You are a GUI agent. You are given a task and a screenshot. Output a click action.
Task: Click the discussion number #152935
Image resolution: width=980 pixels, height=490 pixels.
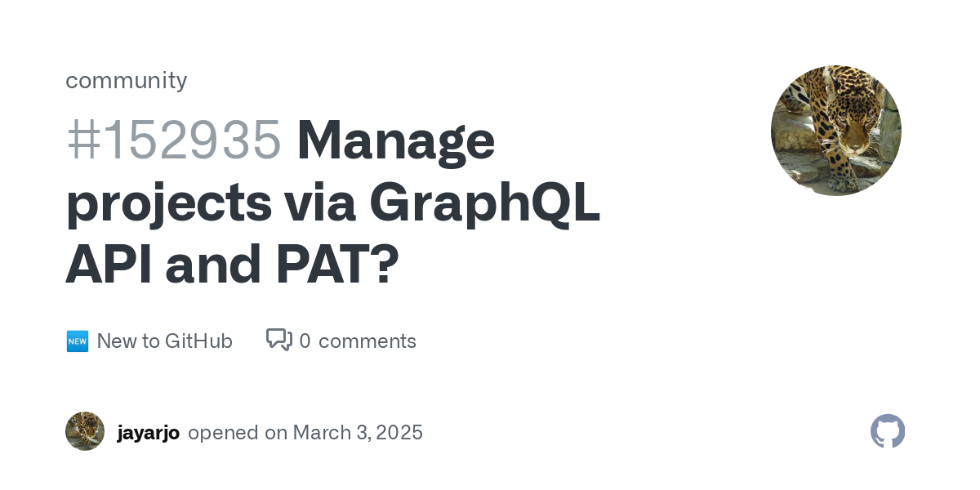(174, 140)
